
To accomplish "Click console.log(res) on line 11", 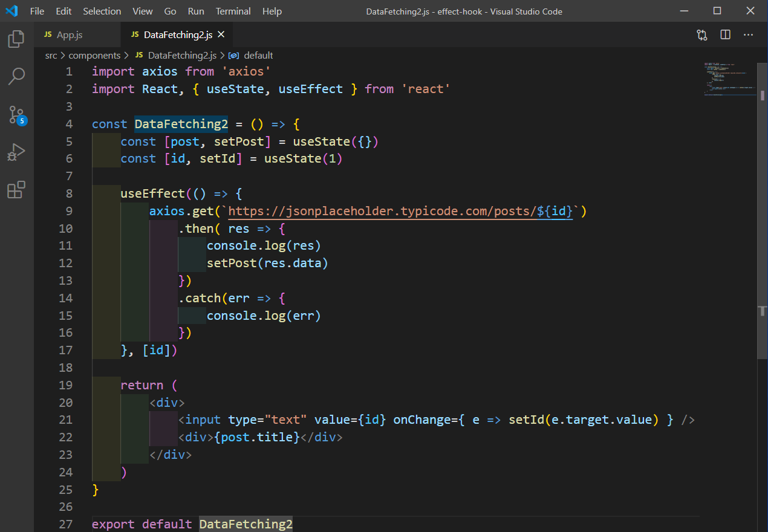I will [x=264, y=245].
